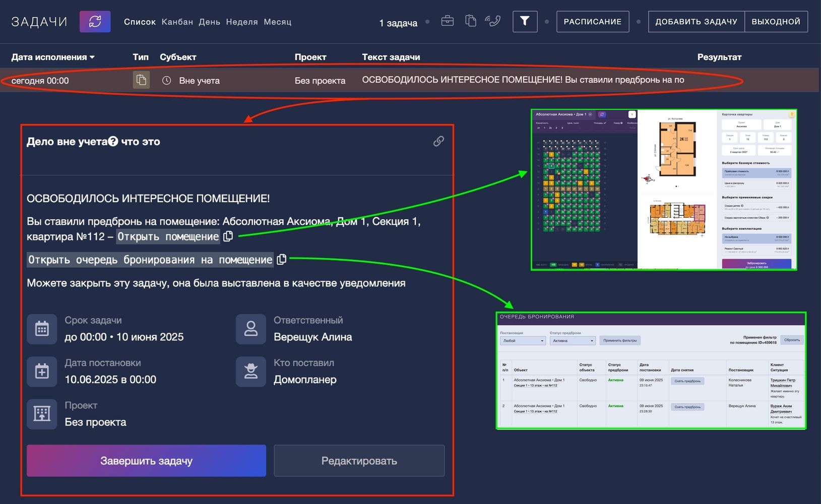Click the lightbulb icon in "Карточка квартиры"
821x504 pixels.
(792, 115)
